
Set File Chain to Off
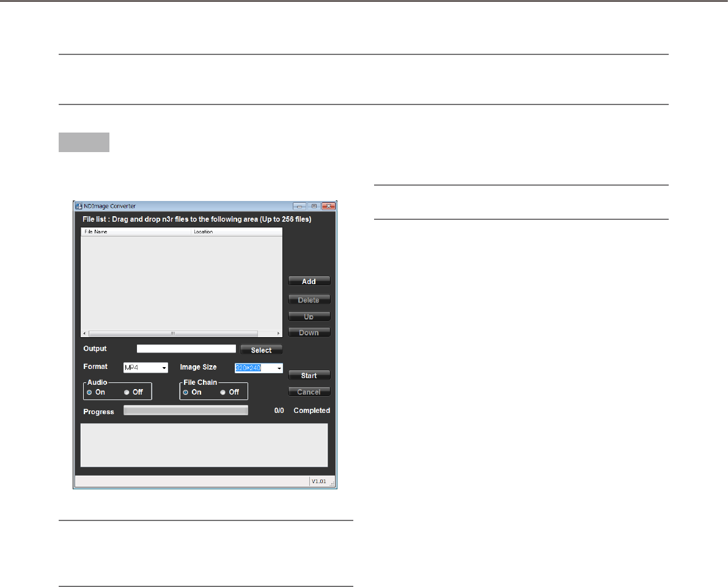(x=223, y=393)
